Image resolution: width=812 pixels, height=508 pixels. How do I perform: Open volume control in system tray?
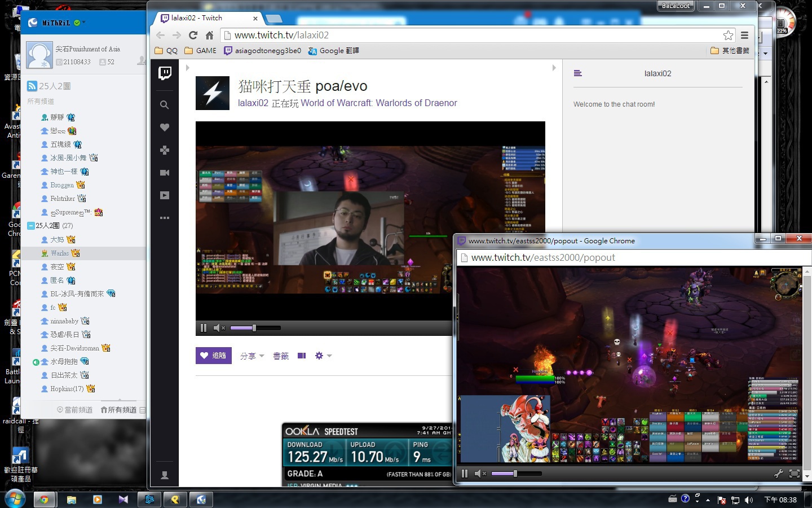pyautogui.click(x=748, y=500)
